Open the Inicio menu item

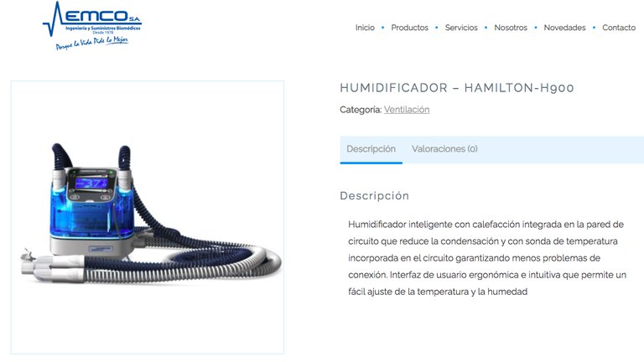click(365, 28)
